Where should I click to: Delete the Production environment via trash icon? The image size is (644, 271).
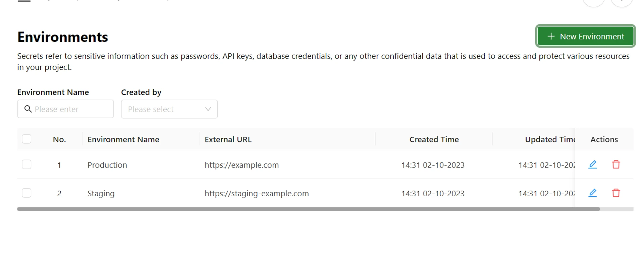pyautogui.click(x=616, y=164)
